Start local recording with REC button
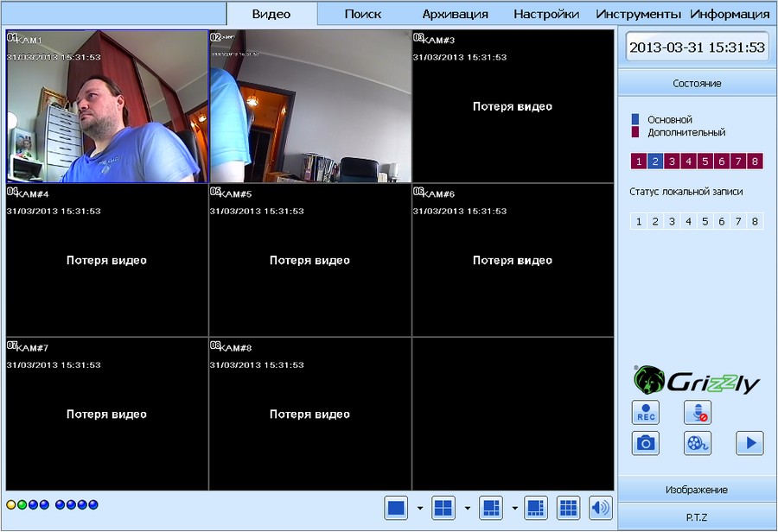Viewport: 778px width, 532px height. point(646,413)
